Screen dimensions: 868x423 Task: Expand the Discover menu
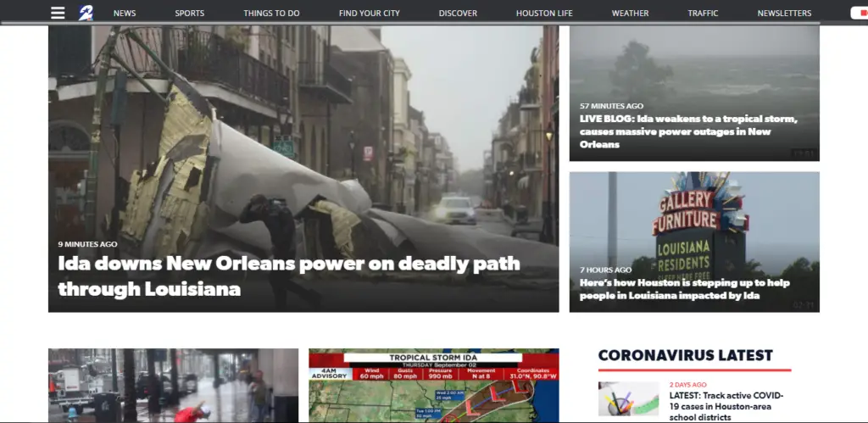tap(458, 14)
